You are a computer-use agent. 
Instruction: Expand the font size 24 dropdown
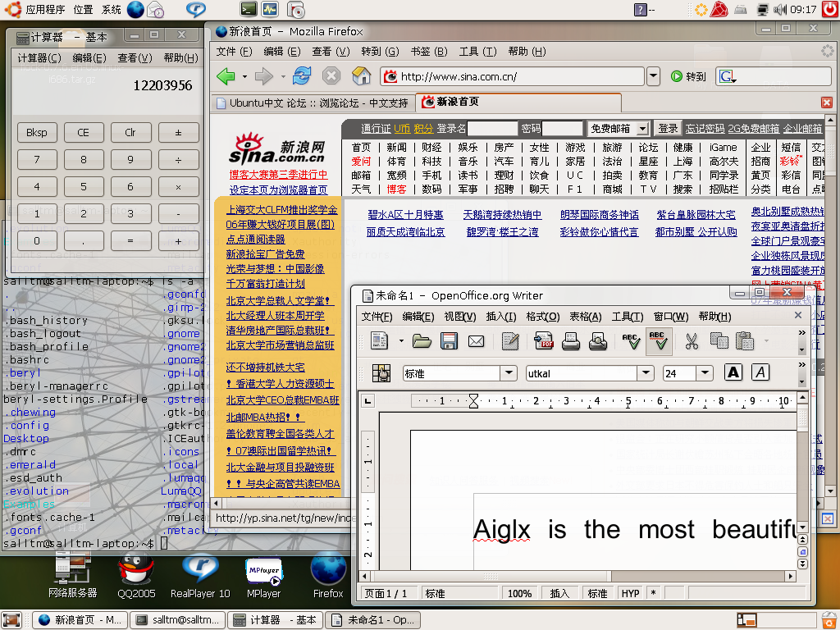705,373
